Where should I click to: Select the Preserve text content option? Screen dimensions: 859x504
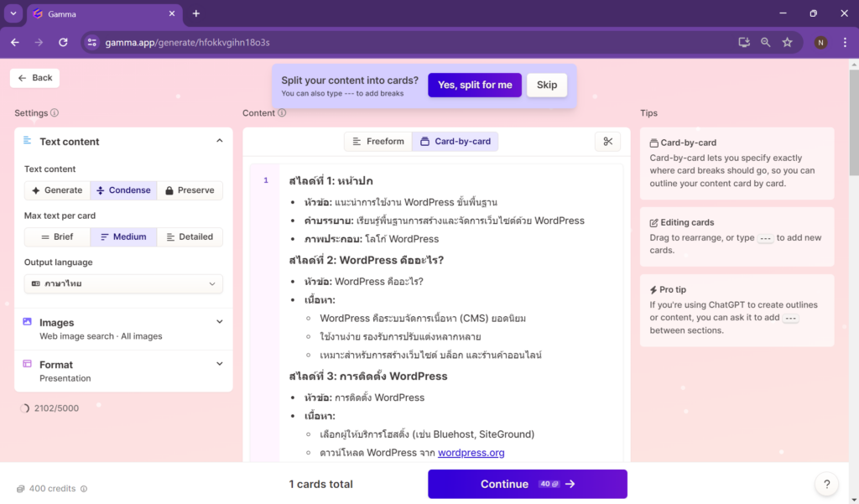pos(190,190)
